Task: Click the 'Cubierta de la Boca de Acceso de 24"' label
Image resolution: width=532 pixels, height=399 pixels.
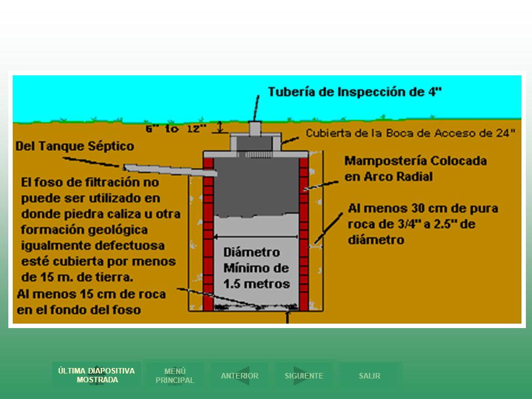Action: 410,133
